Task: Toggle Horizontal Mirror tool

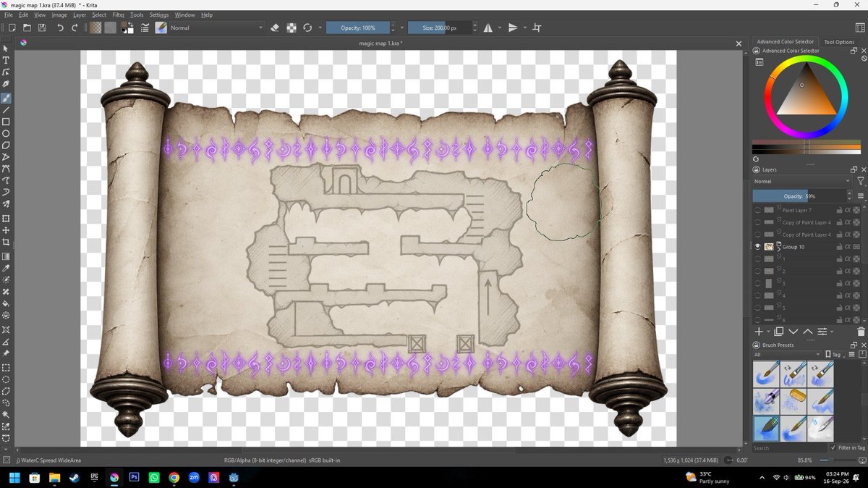Action: 488,28
